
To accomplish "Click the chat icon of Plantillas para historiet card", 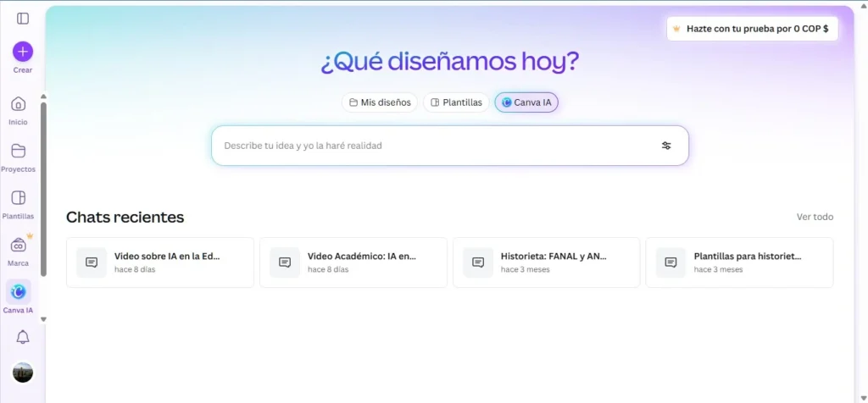I will pos(671,262).
